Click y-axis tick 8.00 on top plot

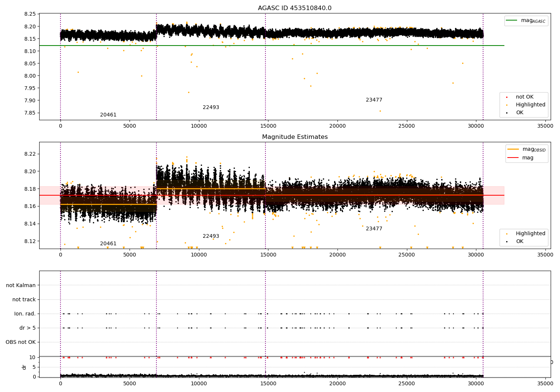[x=29, y=76]
